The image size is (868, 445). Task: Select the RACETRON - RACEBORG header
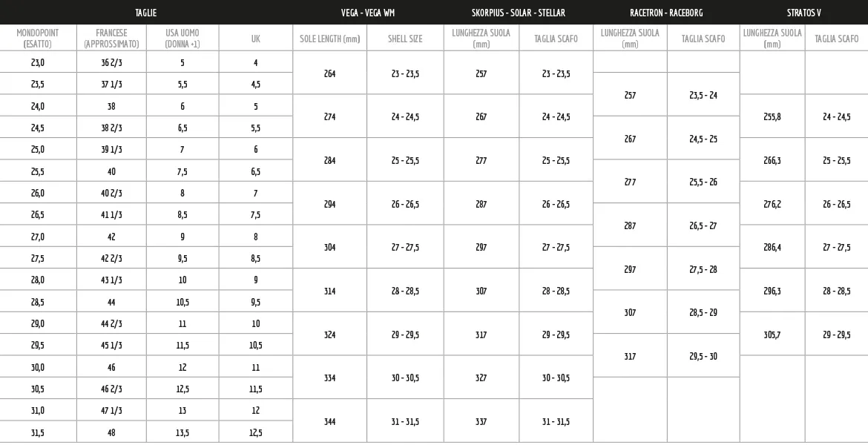tap(666, 13)
